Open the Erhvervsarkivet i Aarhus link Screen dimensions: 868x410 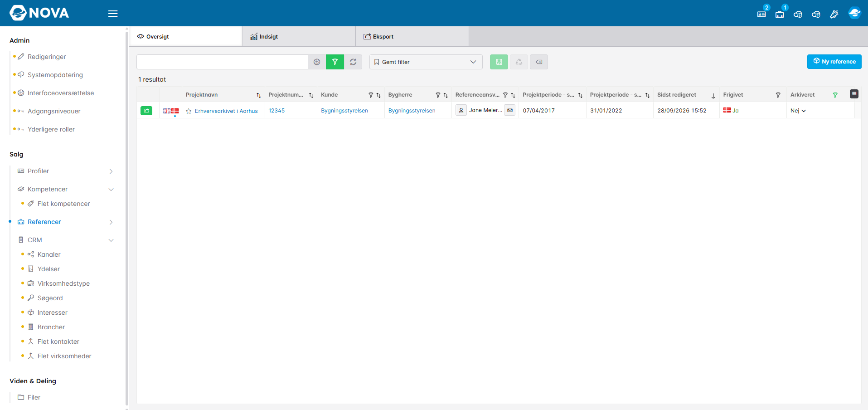226,111
